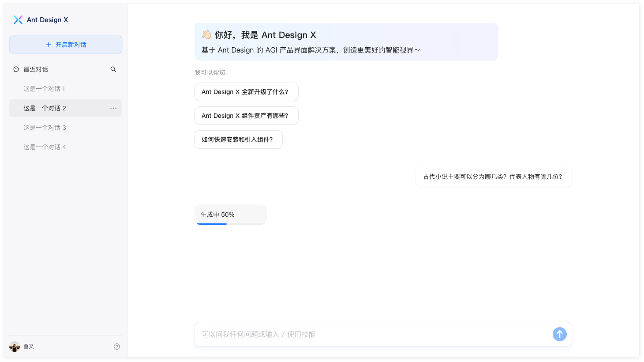Open conversation 这是一个对话 4
The height and width of the screenshot is (362, 644).
click(66, 147)
